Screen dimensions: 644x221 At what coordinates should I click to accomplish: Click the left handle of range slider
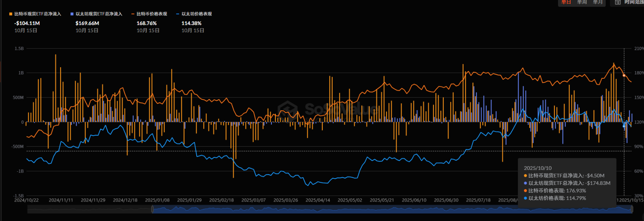point(152,209)
